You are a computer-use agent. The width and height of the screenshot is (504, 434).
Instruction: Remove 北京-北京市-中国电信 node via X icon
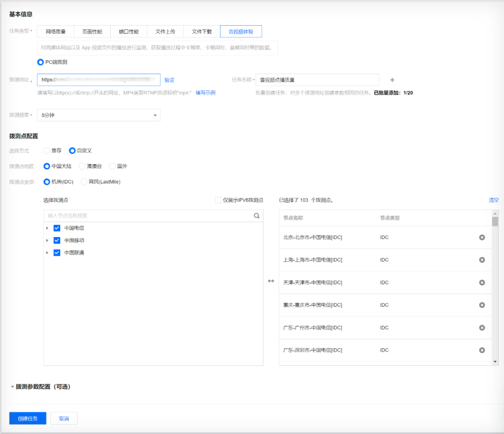(x=482, y=238)
